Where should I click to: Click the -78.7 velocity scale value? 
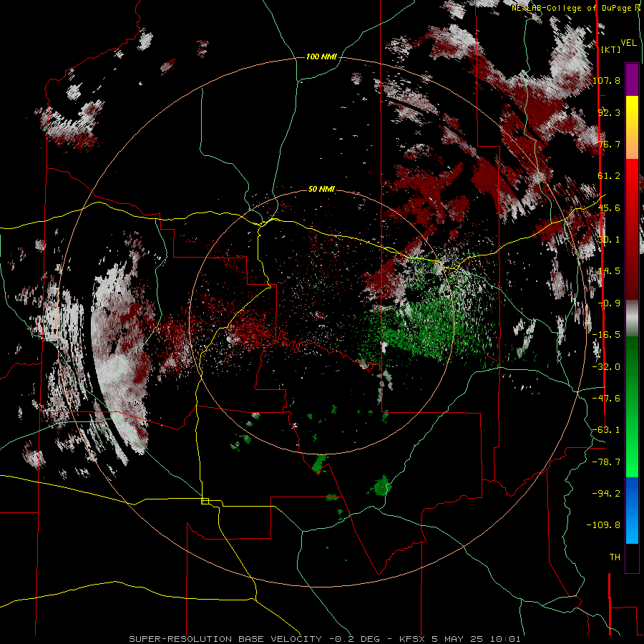click(x=607, y=462)
